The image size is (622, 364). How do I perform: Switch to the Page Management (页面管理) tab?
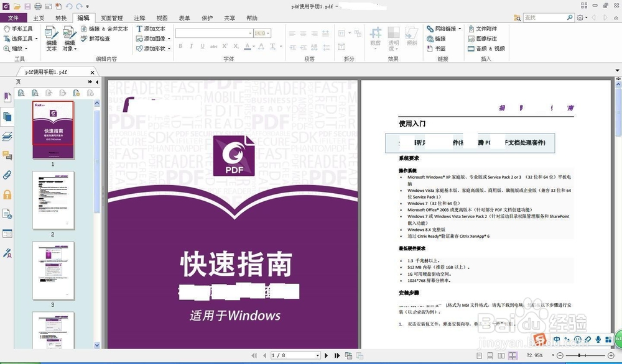(111, 18)
